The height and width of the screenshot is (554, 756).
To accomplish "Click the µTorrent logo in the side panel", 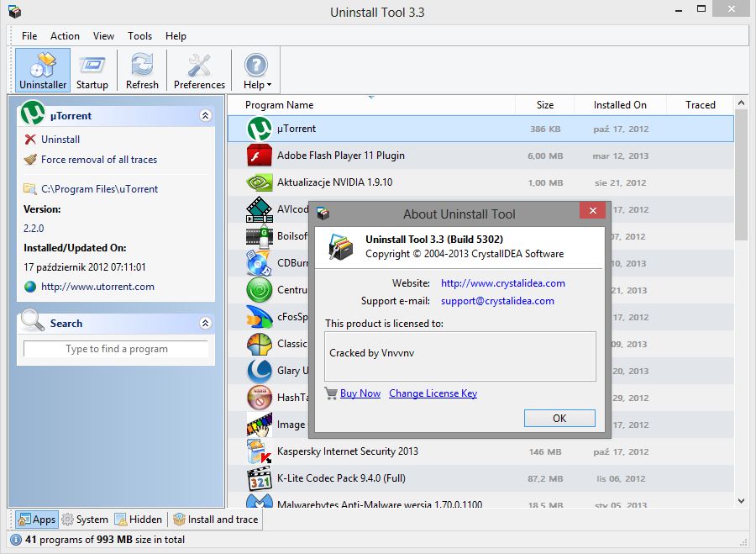I will pyautogui.click(x=33, y=113).
